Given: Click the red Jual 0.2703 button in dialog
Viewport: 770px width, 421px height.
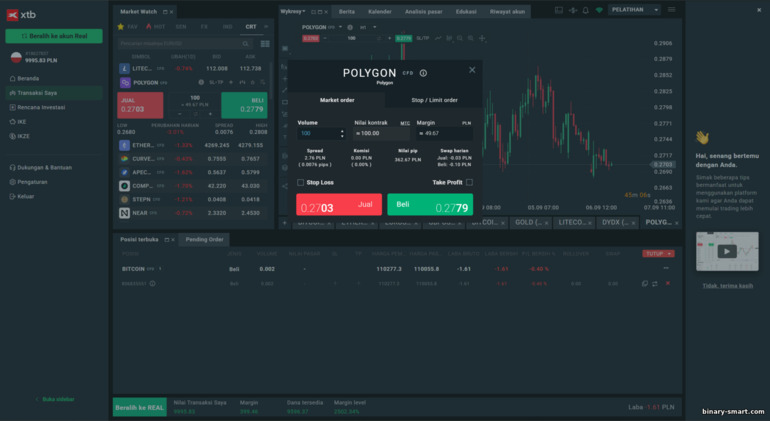Looking at the screenshot, I should (339, 205).
